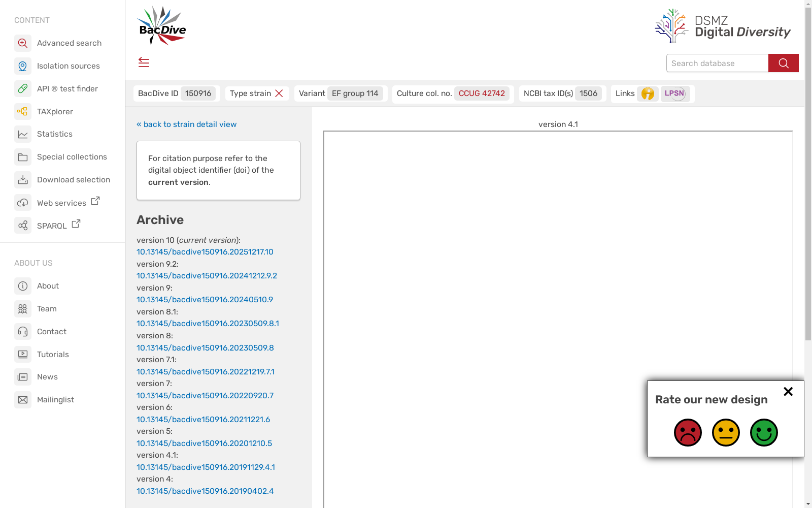The width and height of the screenshot is (812, 508).
Task: Open version 9.2 DOI link
Action: click(207, 276)
